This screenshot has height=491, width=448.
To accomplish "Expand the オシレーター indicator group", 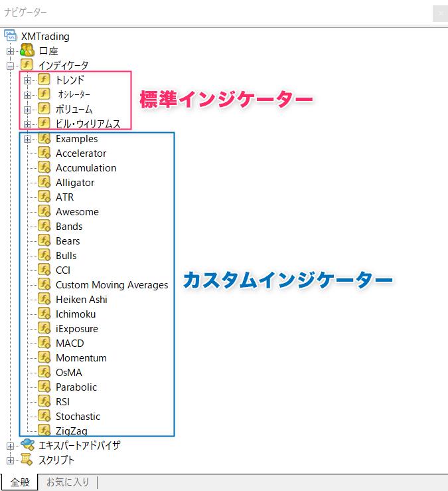I will pos(27,95).
